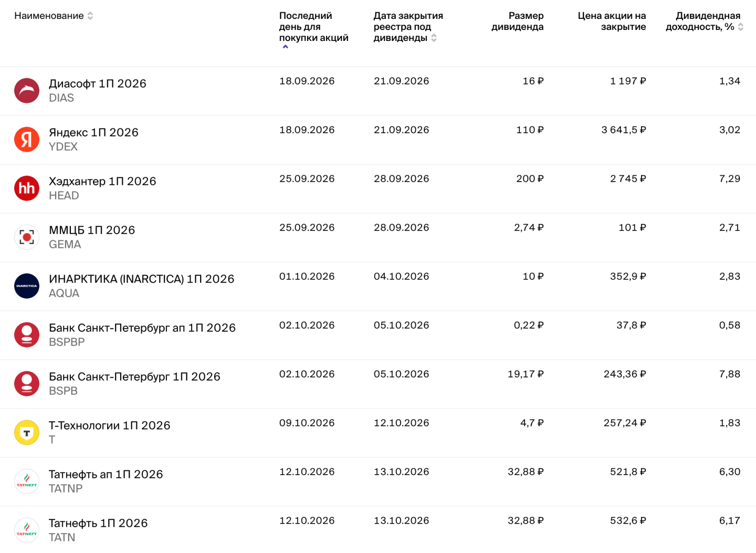Click the MMCB GEMA logo icon
This screenshot has height=553, width=756.
[x=27, y=237]
